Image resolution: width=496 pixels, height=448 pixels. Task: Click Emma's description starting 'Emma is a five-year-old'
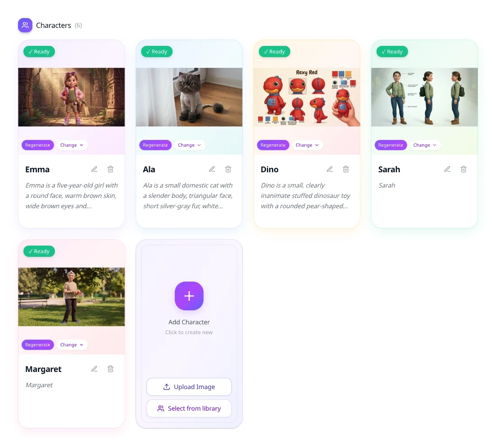tap(72, 196)
